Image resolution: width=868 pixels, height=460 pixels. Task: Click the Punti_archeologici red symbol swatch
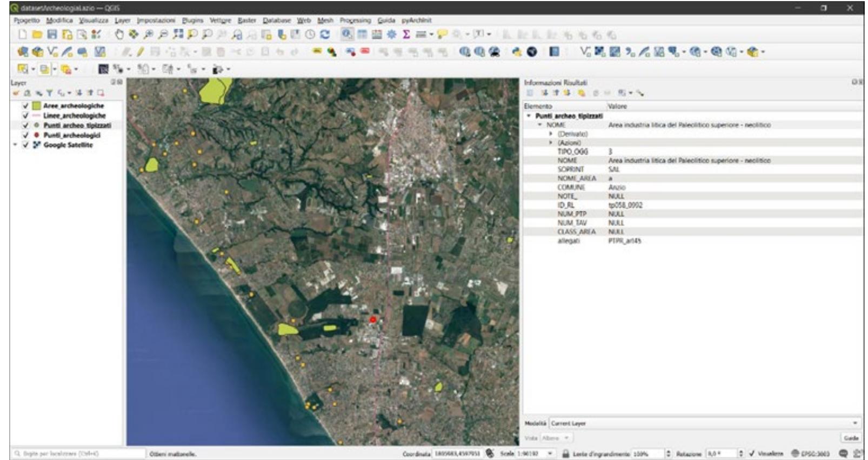tap(36, 135)
